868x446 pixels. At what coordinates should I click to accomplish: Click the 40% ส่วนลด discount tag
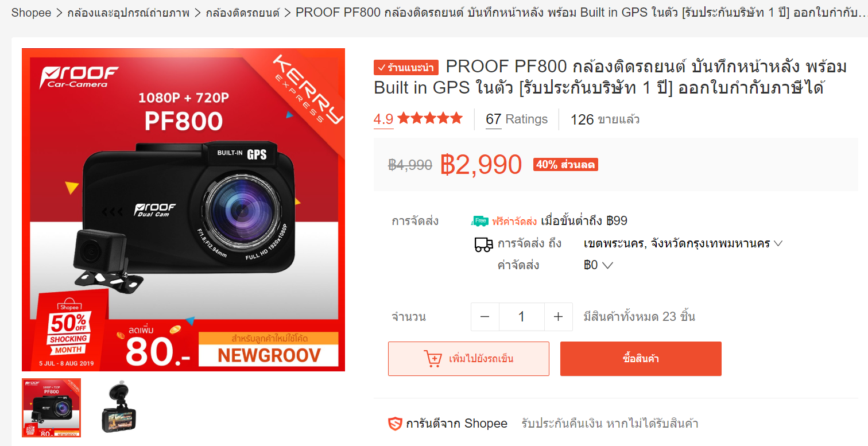[565, 165]
